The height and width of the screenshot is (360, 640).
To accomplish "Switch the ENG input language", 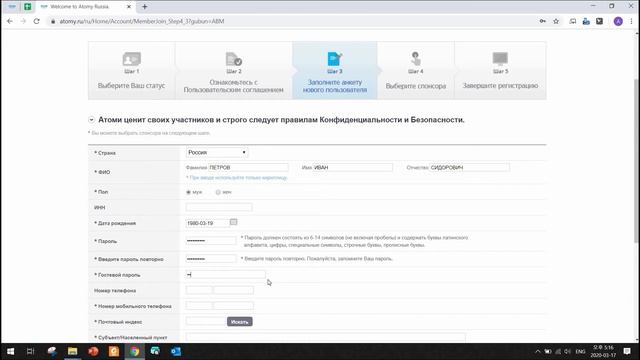I will click(x=580, y=351).
